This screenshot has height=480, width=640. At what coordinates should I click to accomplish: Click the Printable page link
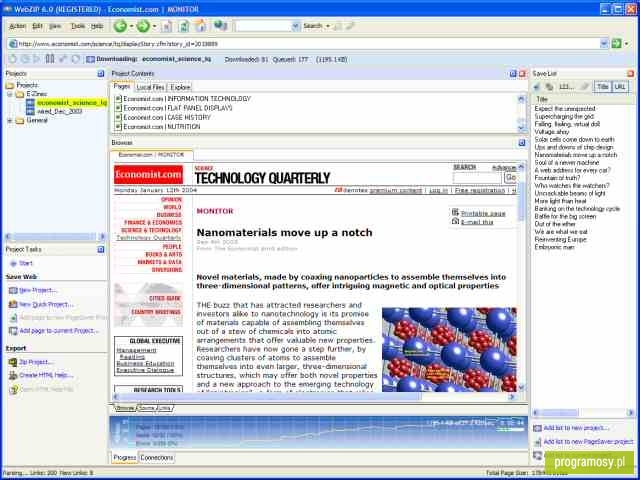pos(483,213)
